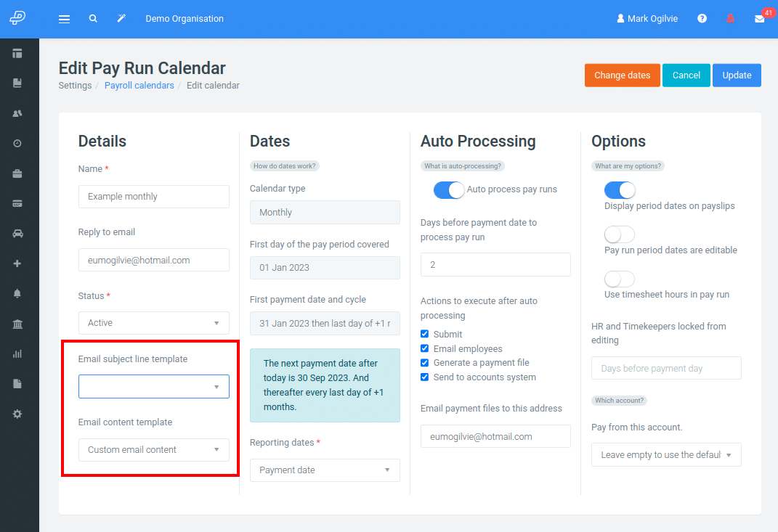
Task: Open messages envelope showing 41 notifications
Action: point(760,18)
